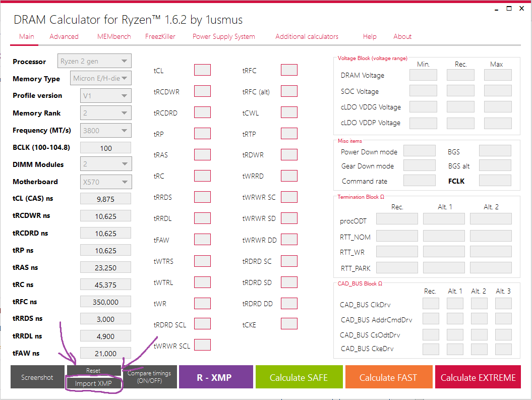Expand the Memory Type dropdown Micron E/H-die
Screen dimensions: 532x400
point(100,78)
